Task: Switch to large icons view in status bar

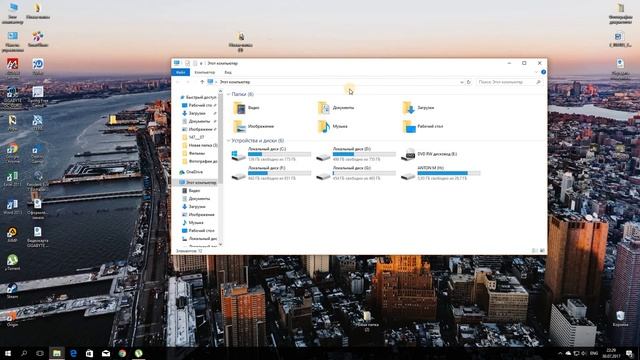Action: tap(542, 251)
